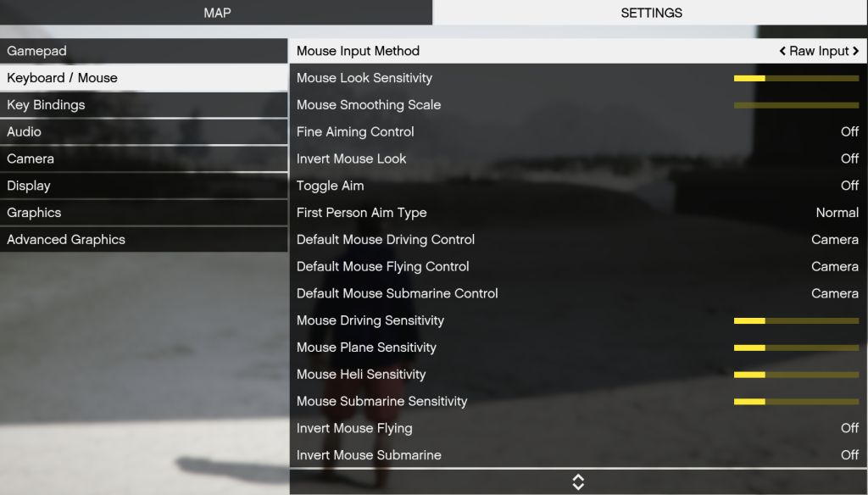Switch to the MAP tab
The width and height of the screenshot is (868, 495).
click(x=217, y=13)
